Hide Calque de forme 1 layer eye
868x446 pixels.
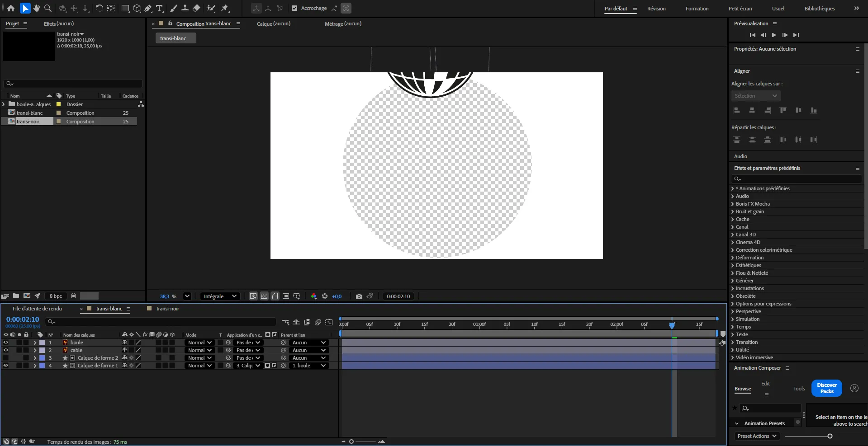[x=6, y=366]
